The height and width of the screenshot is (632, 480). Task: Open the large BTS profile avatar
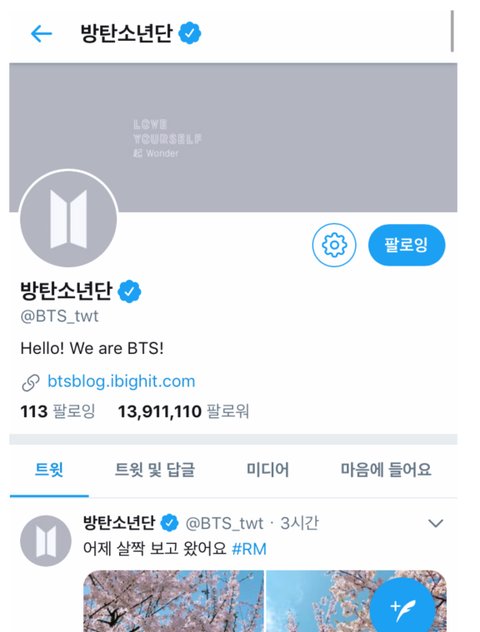69,219
